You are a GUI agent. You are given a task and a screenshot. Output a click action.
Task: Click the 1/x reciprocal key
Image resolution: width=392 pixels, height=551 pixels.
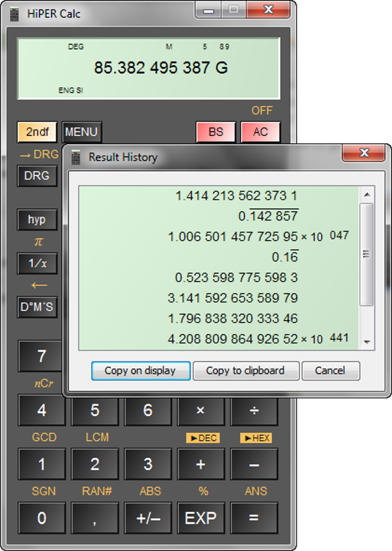click(x=37, y=263)
